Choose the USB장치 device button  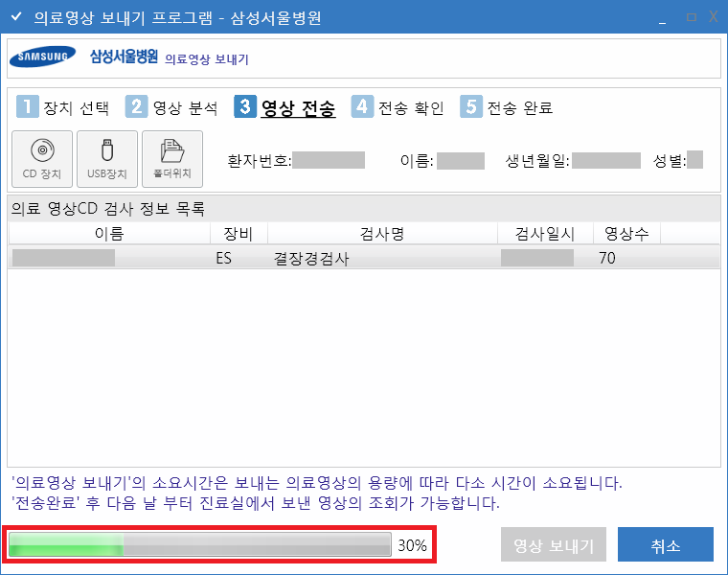[x=107, y=159]
